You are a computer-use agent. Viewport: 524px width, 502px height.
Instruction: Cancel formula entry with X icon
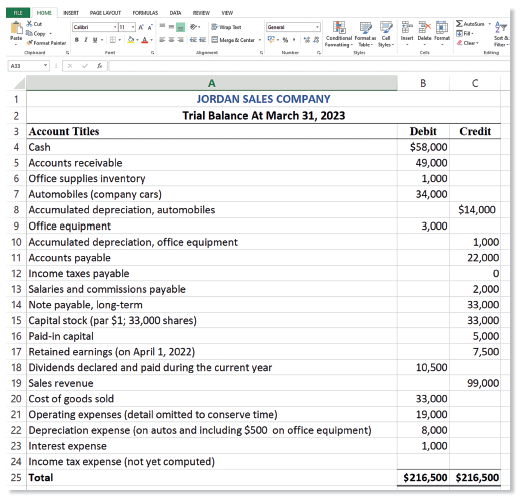[70, 66]
